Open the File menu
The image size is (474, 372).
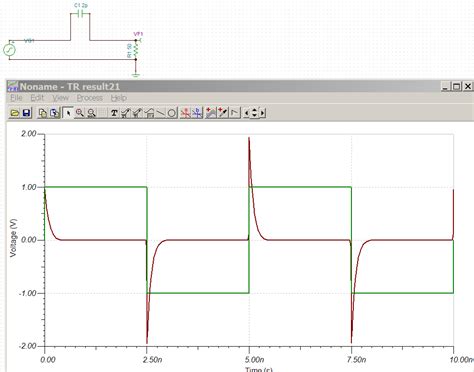tap(16, 98)
